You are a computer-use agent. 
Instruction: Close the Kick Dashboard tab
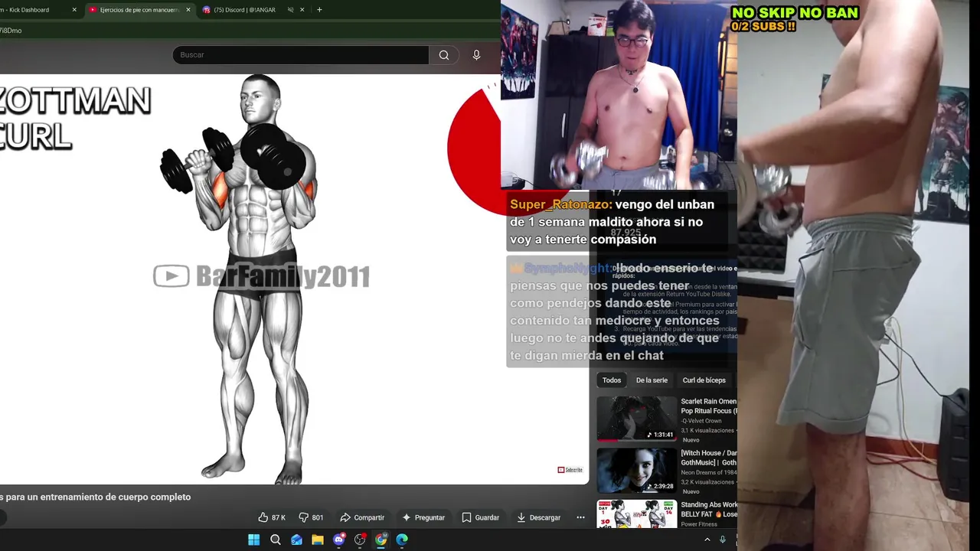tap(74, 10)
